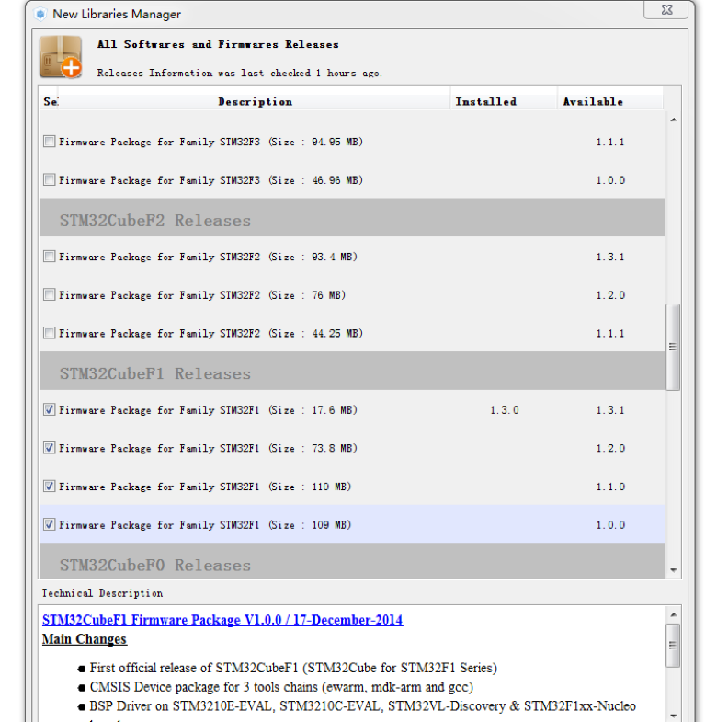Click 'All Softwares and Firmwares Releases' heading
728x722 pixels.
218,44
